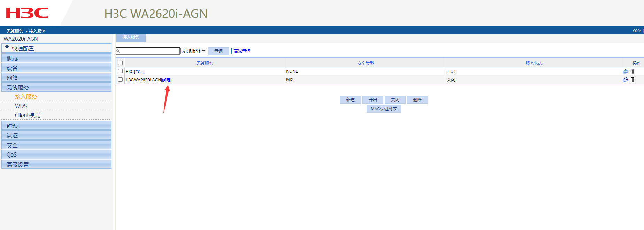Click the edit icon for H3CWA2620i-AGN

(626, 80)
